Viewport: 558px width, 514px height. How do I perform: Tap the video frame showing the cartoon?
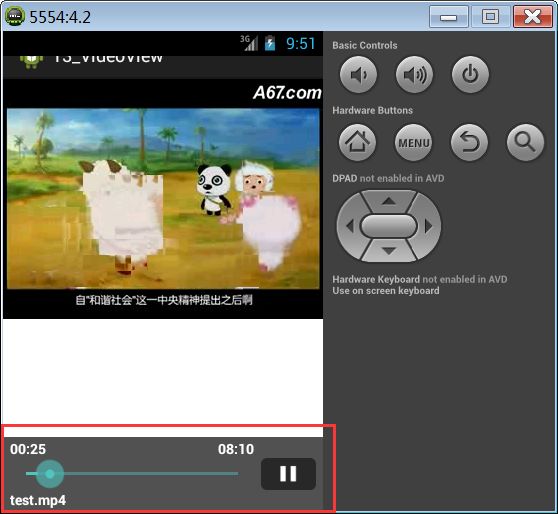[163, 199]
